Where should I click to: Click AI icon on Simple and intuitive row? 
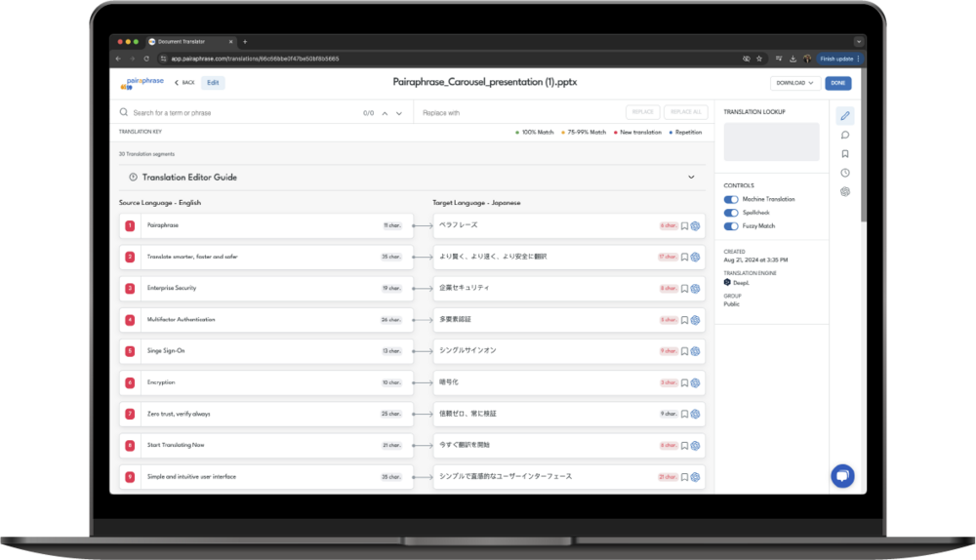click(695, 477)
